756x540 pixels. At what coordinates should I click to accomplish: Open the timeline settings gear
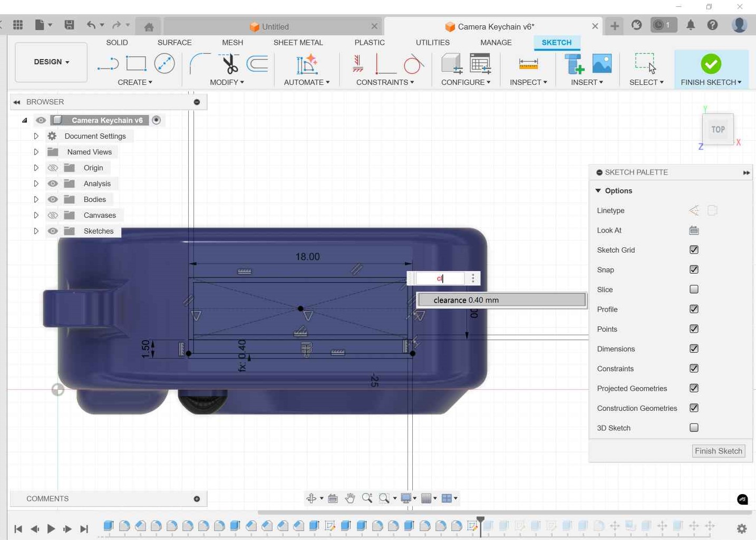coord(742,528)
